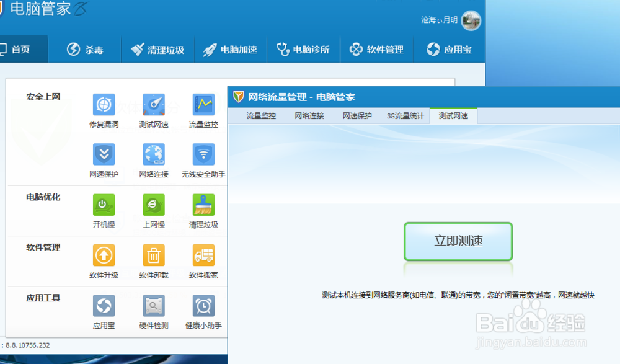The width and height of the screenshot is (620, 364).
Task: Click 应用工具 section heading
Action: tap(43, 298)
